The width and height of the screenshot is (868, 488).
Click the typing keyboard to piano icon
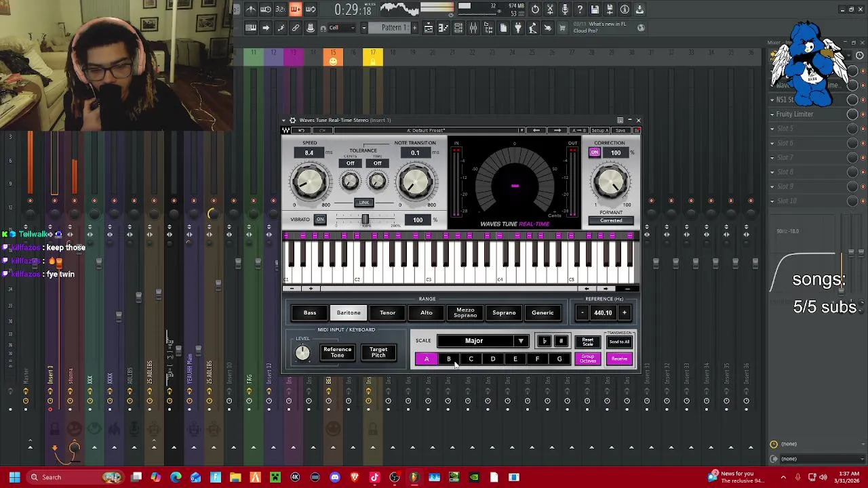(x=251, y=28)
